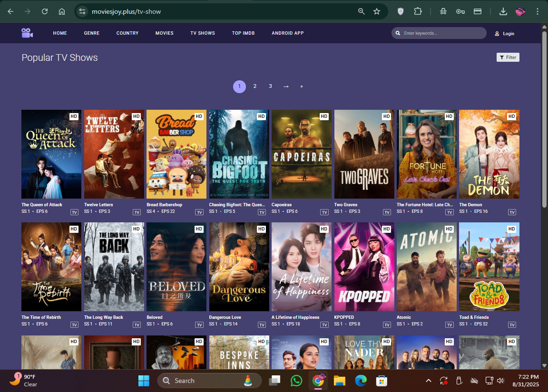Screen dimensions: 548x392
Task: Open Microsoft Store from taskbar
Action: tap(382, 381)
